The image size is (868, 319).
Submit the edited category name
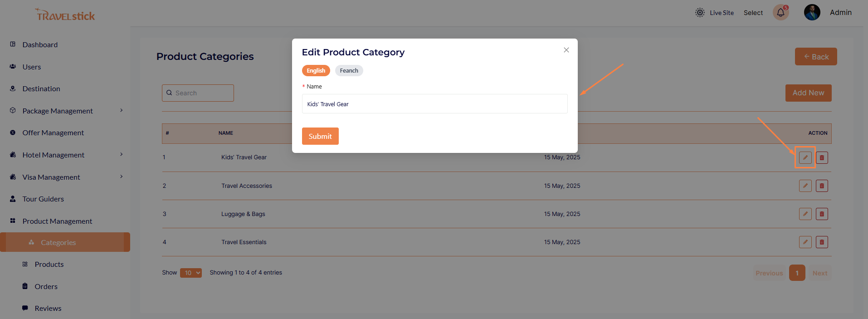[x=320, y=136]
